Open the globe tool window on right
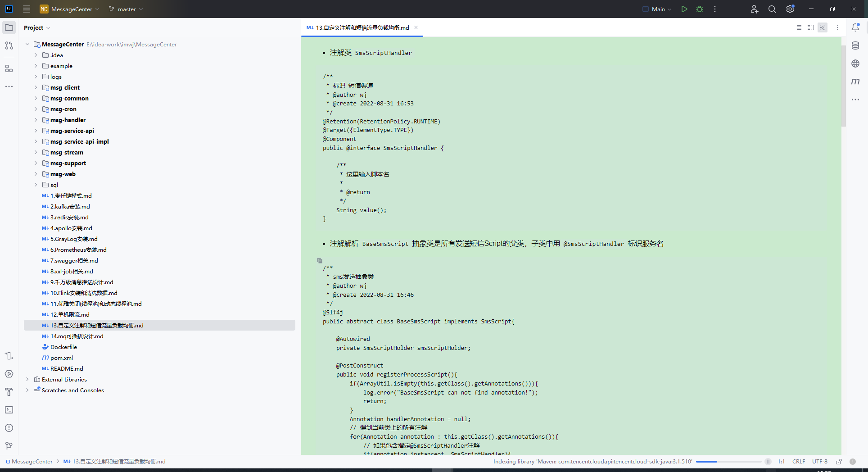The width and height of the screenshot is (868, 472). 855,64
